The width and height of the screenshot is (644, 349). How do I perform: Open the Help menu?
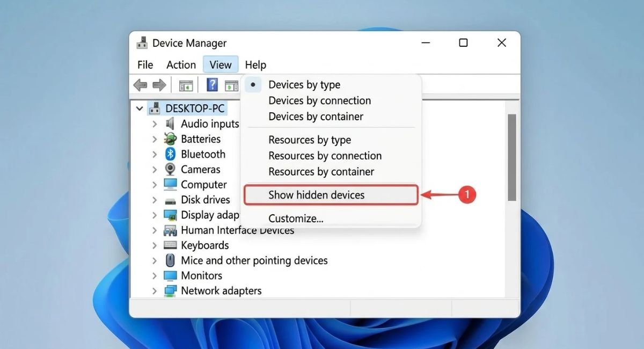(255, 64)
